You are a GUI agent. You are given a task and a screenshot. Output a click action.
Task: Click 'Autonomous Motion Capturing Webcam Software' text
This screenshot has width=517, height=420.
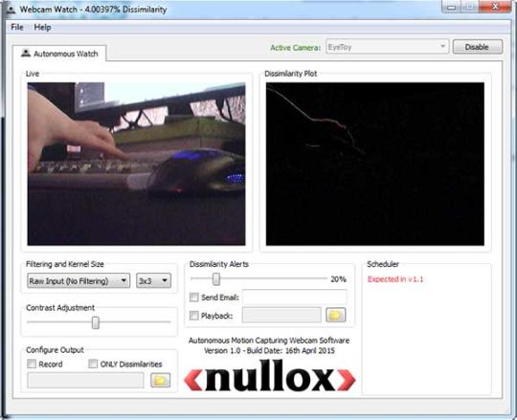269,341
